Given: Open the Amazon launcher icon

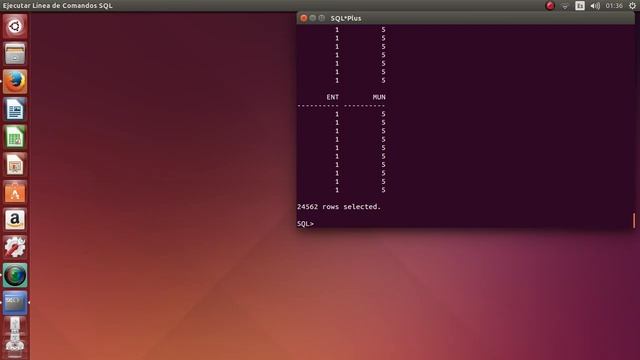Looking at the screenshot, I should click(x=15, y=220).
